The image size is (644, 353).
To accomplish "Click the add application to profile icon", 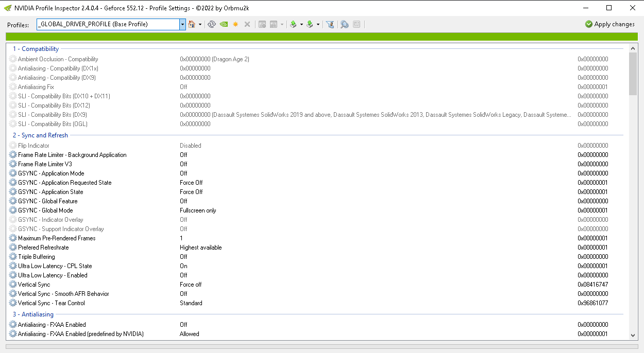I will (262, 24).
